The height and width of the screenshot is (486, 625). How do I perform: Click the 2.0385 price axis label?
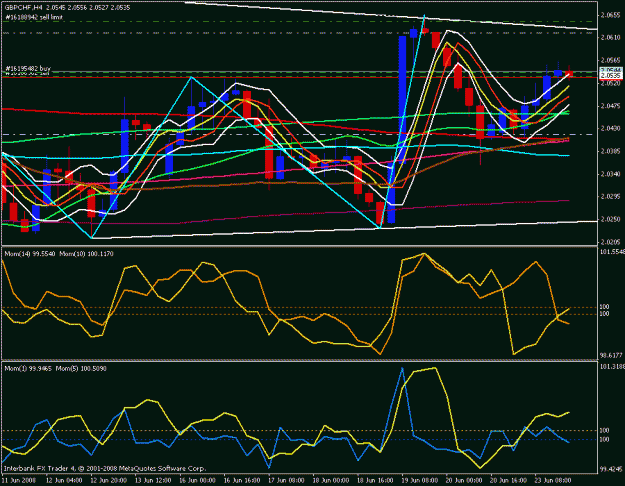[611, 151]
